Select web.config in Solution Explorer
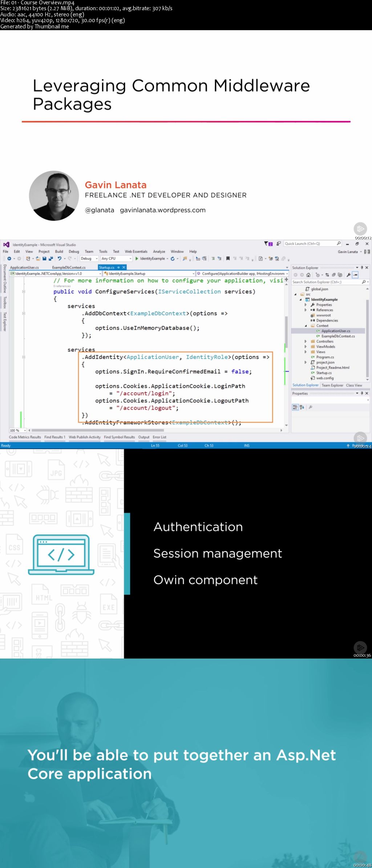Viewport: 372px width, 868px height. [325, 378]
